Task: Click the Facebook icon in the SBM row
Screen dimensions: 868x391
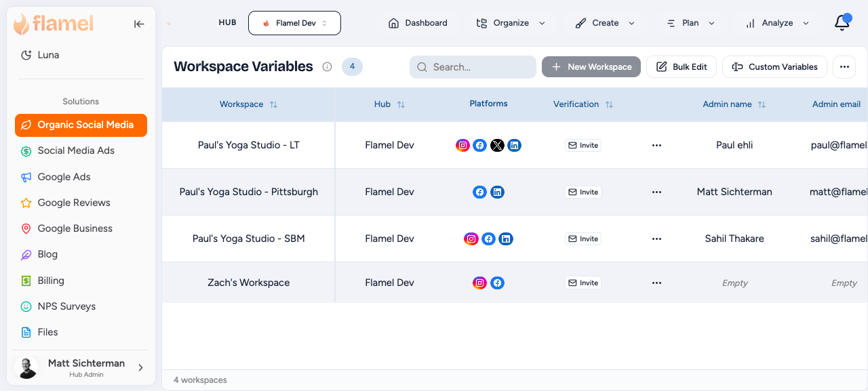Action: pyautogui.click(x=488, y=239)
